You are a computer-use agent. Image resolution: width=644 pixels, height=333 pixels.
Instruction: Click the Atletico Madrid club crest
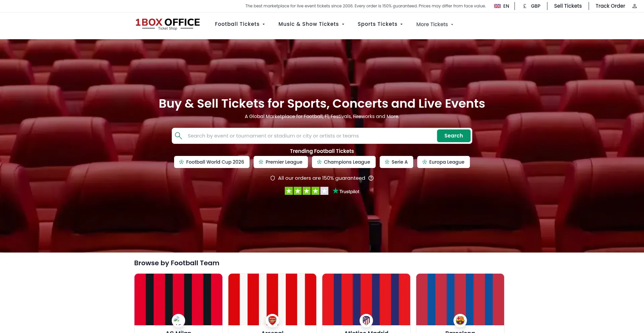366,320
